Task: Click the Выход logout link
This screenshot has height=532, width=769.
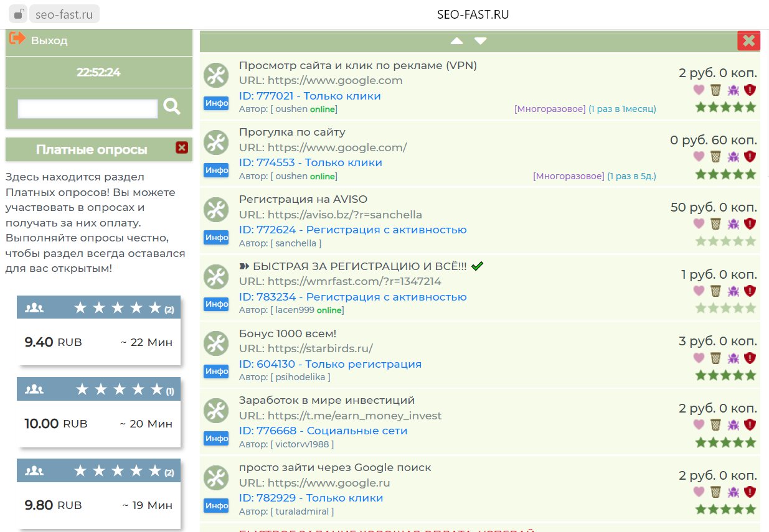Action: click(49, 40)
